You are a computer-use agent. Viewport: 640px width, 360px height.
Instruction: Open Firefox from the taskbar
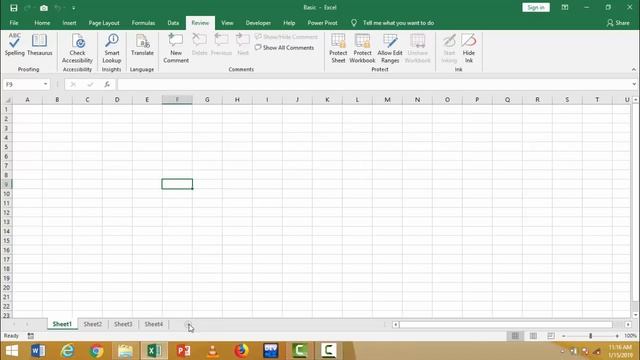241,351
